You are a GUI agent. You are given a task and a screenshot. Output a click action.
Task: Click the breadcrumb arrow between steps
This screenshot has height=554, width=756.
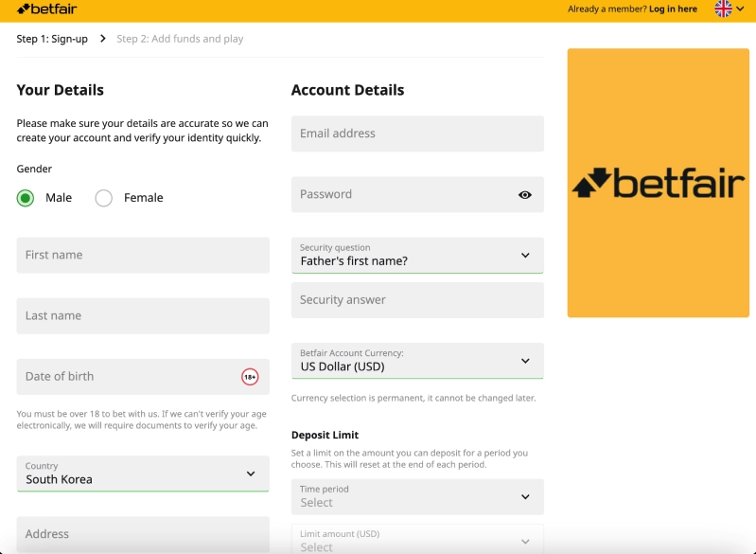click(x=103, y=39)
